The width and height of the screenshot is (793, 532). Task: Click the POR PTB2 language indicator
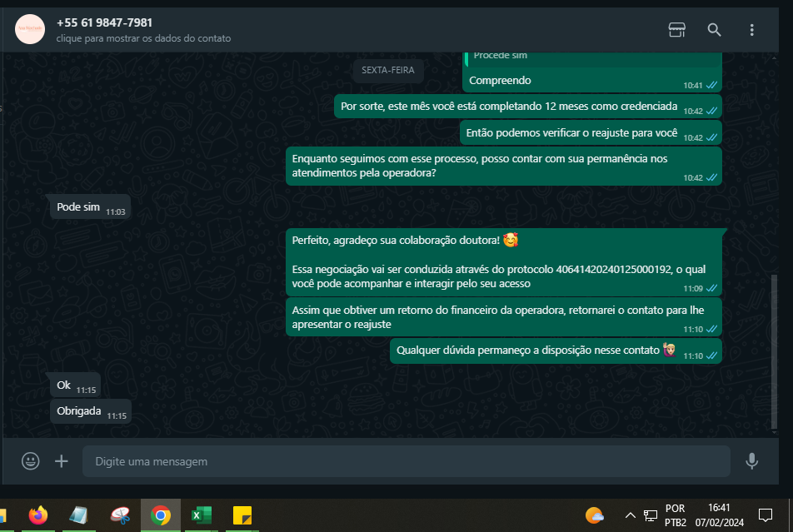coord(676,515)
